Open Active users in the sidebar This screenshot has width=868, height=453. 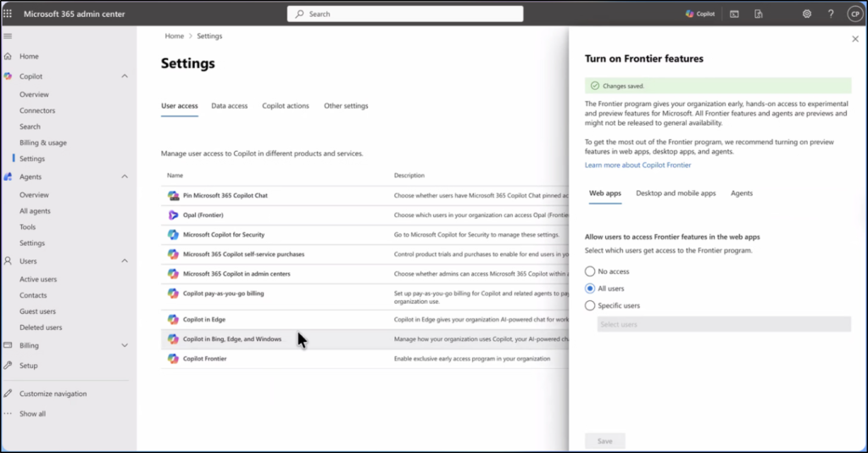click(38, 279)
